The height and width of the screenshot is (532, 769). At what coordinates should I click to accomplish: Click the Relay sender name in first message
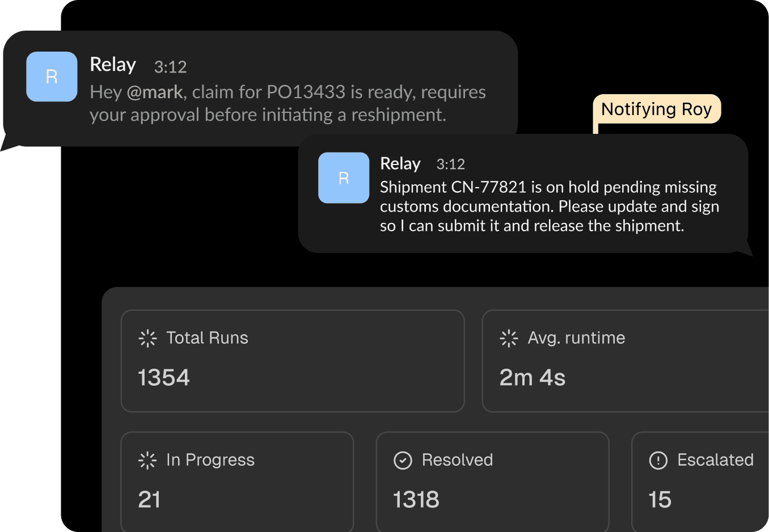[113, 65]
